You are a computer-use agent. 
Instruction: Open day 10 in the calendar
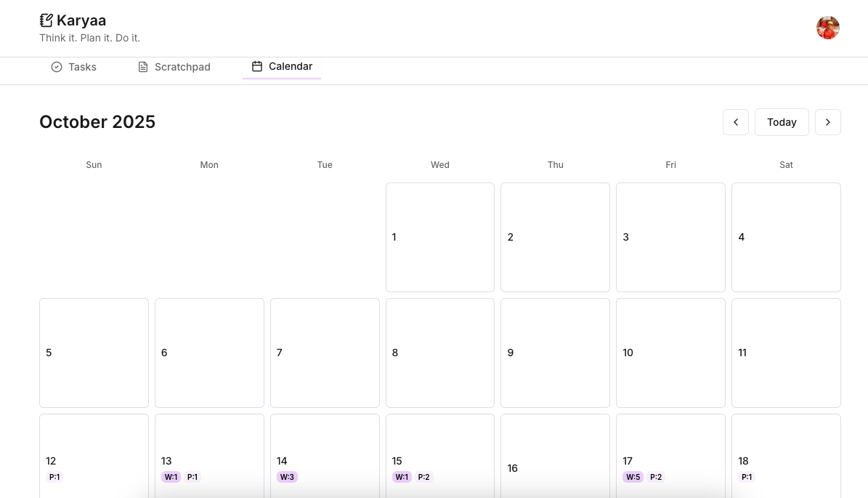tap(670, 353)
